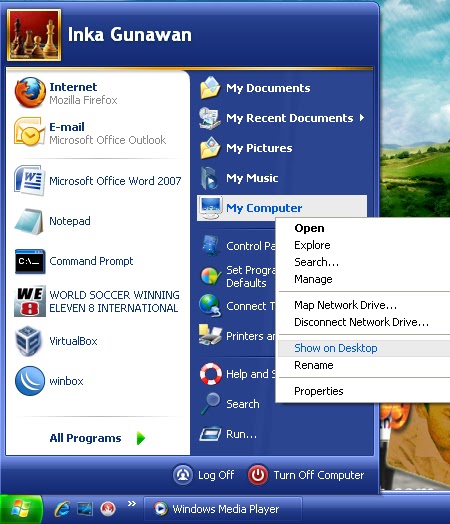450x524 pixels.
Task: Launch Internet Explorer from quick launch
Action: pos(62,509)
